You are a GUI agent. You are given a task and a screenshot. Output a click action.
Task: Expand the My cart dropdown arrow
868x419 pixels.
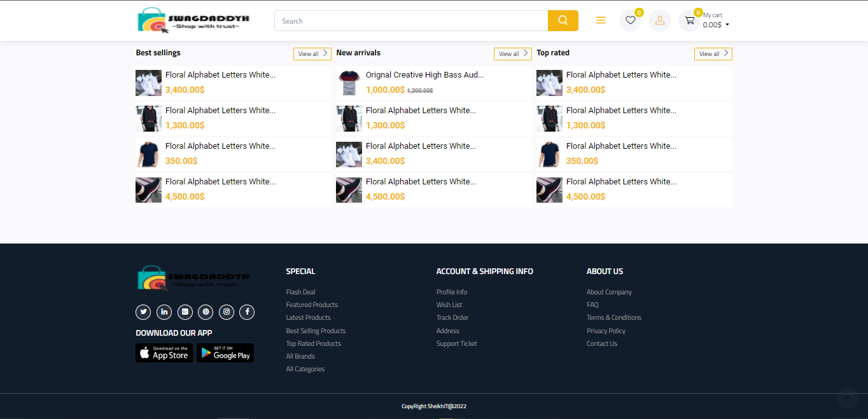click(727, 25)
